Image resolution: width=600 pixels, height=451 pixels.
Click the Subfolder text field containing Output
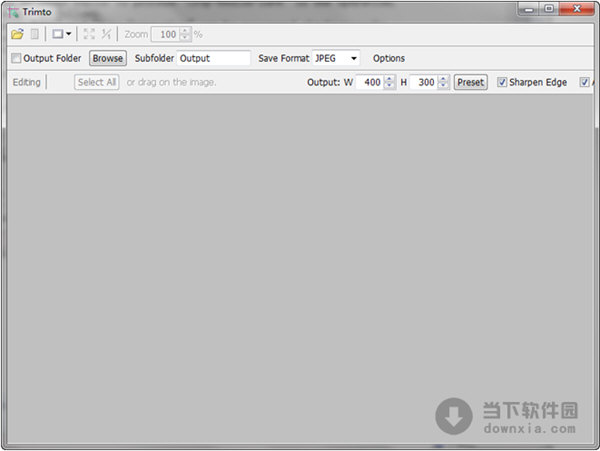click(x=213, y=58)
